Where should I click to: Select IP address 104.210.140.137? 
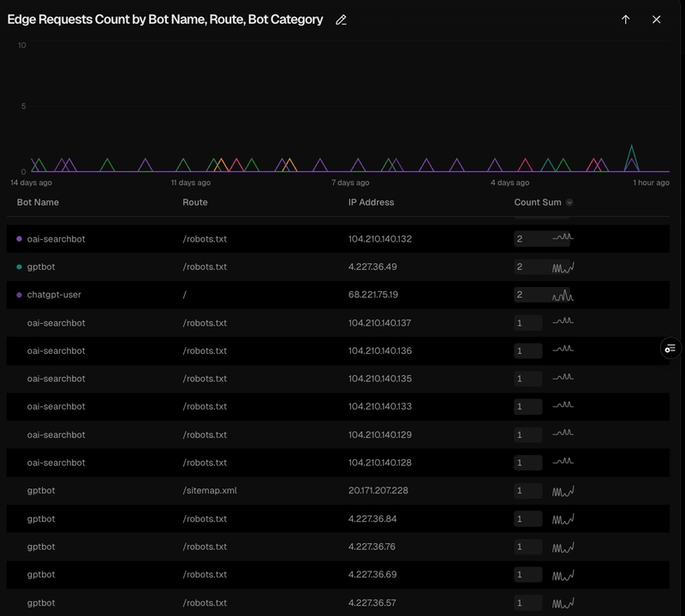[x=379, y=323]
